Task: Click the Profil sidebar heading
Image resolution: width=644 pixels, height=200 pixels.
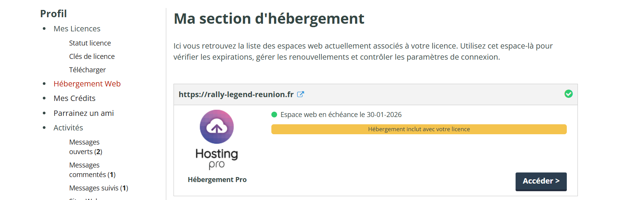Action: coord(54,14)
